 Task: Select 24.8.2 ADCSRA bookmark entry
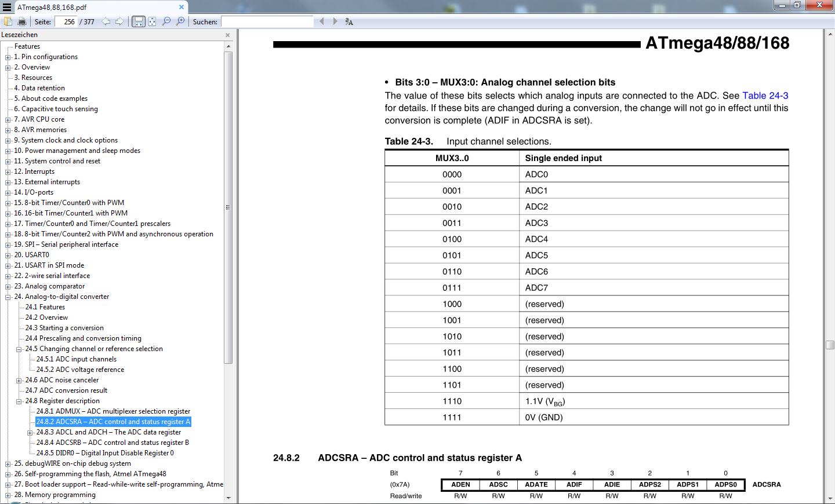(x=113, y=422)
